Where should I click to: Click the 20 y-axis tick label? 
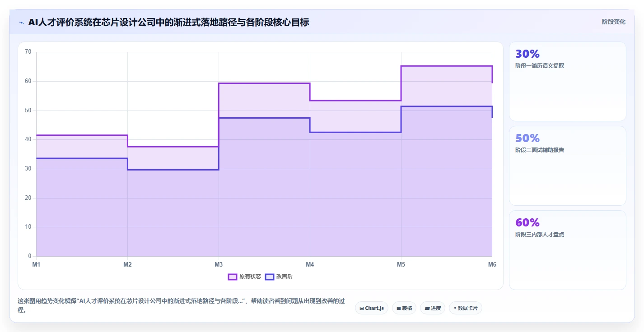[28, 198]
